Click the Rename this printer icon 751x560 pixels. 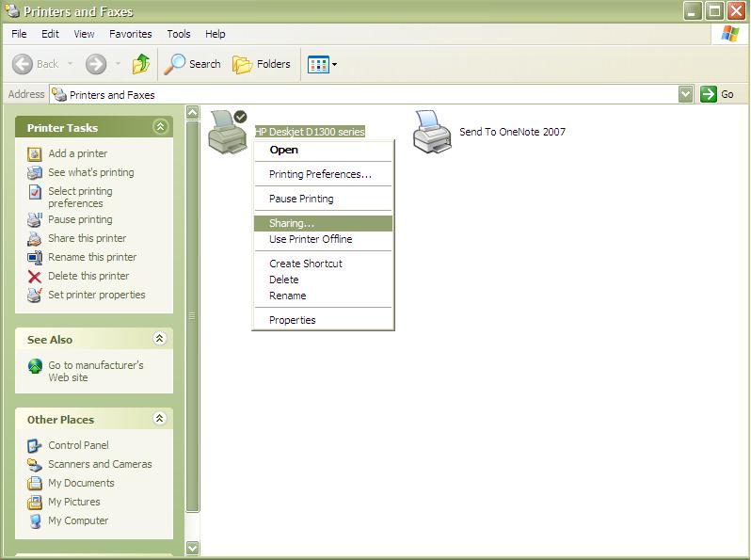pyautogui.click(x=35, y=257)
